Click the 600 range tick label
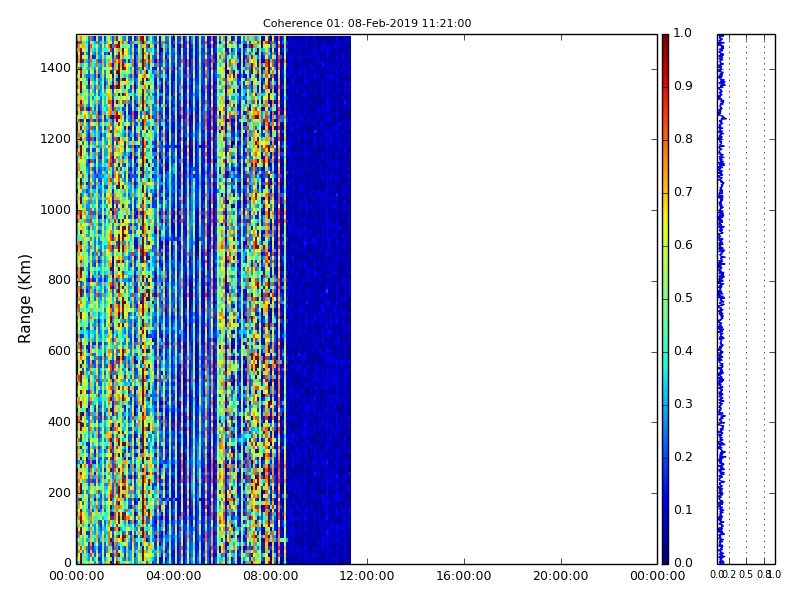This screenshot has width=800, height=600. tap(59, 351)
